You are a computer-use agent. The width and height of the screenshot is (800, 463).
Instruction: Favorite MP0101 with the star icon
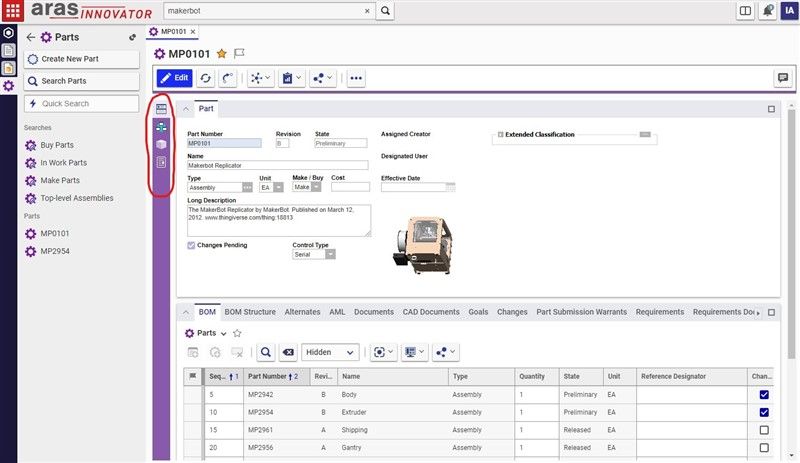[x=222, y=54]
